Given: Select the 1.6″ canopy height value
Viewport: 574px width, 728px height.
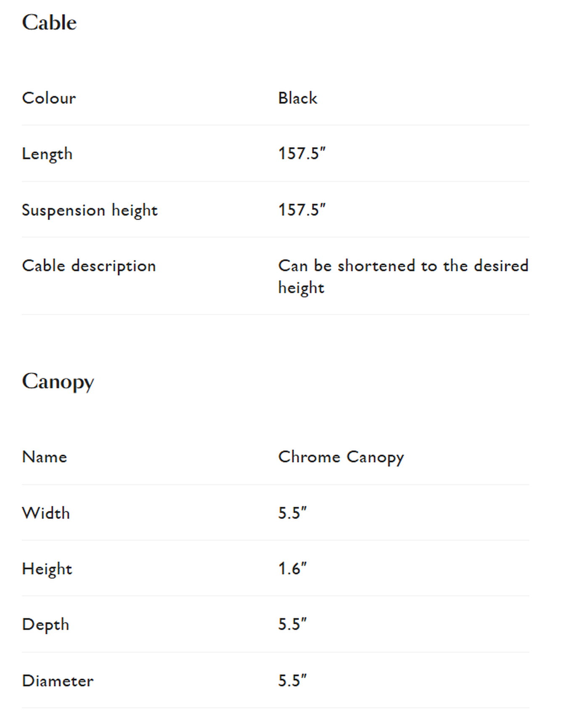Looking at the screenshot, I should click(292, 569).
